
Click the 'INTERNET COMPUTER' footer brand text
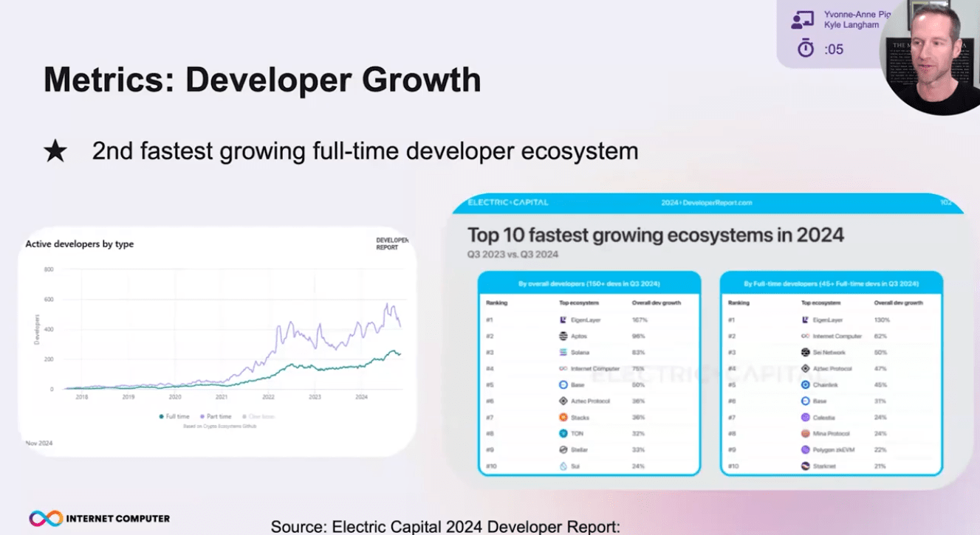tap(118, 519)
